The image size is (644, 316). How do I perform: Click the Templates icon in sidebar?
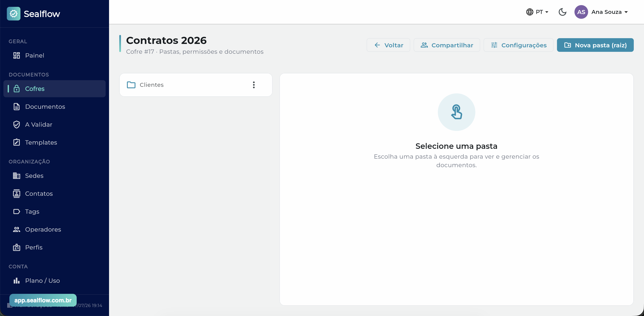(x=16, y=142)
